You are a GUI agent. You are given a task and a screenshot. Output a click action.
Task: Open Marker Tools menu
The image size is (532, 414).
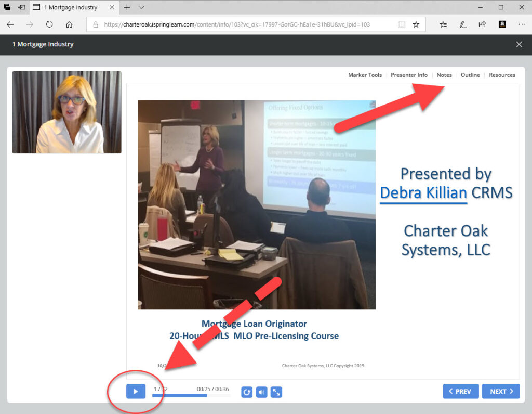(365, 75)
